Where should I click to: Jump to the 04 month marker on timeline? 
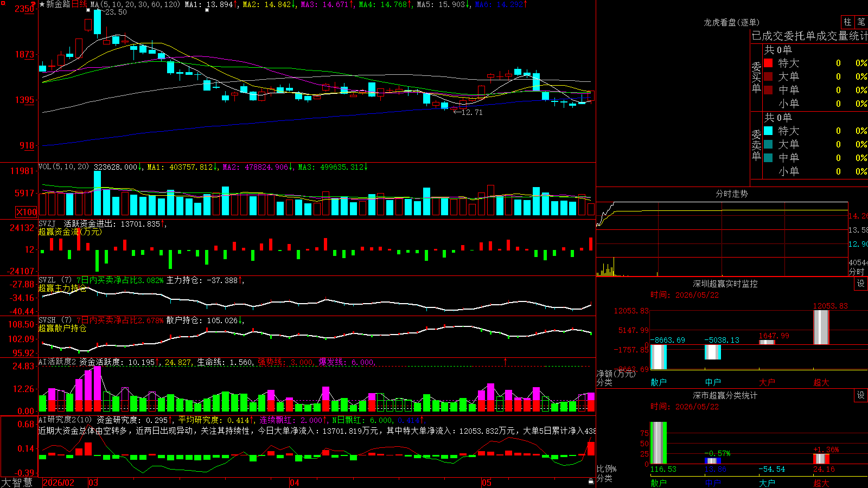click(295, 483)
